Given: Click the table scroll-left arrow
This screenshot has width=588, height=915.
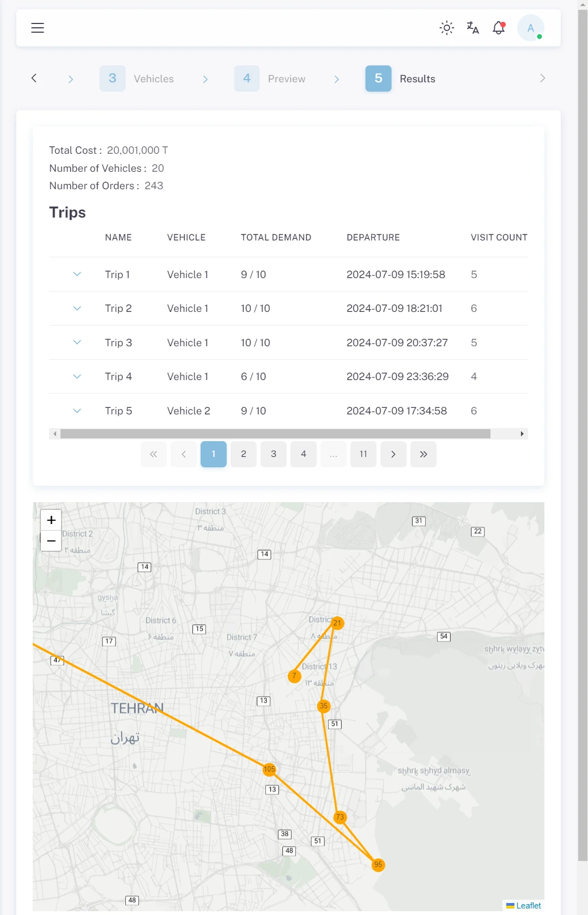Looking at the screenshot, I should 54,434.
